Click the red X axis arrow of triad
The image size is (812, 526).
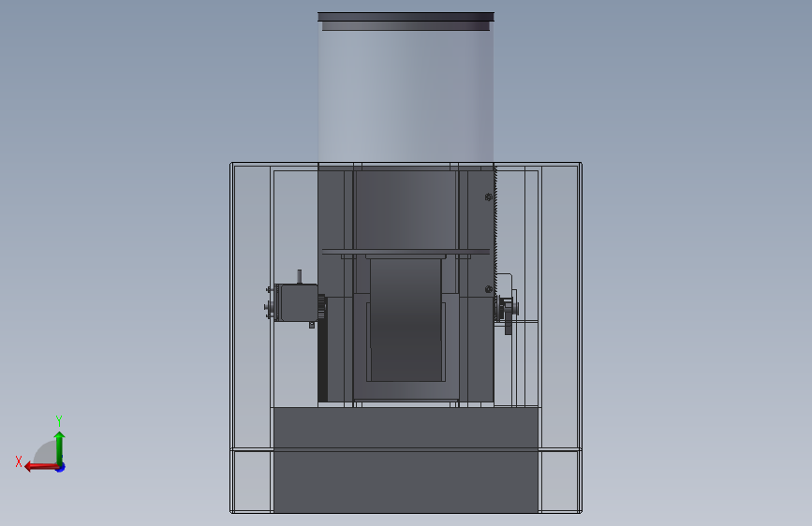(41, 467)
